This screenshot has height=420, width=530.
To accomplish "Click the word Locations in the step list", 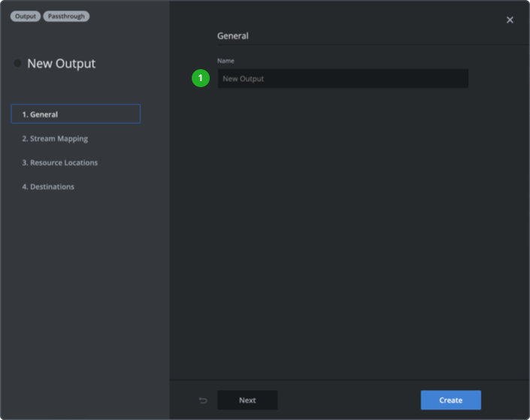I will (x=80, y=162).
